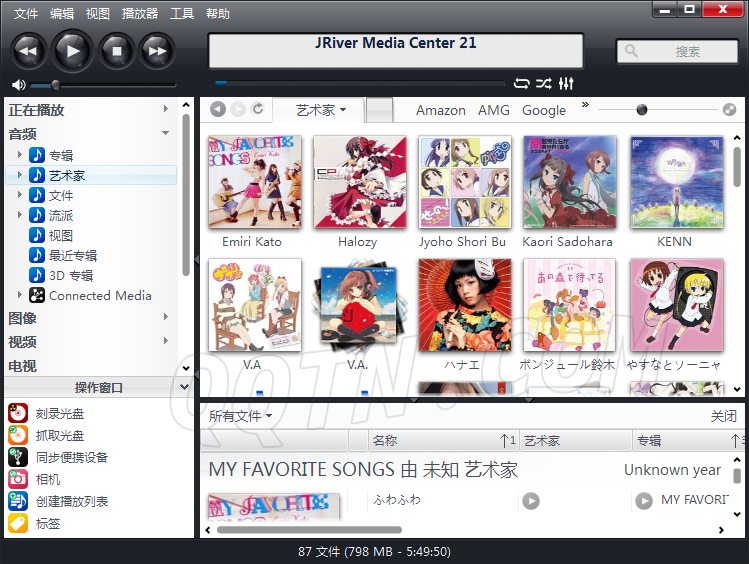Click the refresh icon in navigation bar
The height and width of the screenshot is (564, 749).
click(x=259, y=109)
